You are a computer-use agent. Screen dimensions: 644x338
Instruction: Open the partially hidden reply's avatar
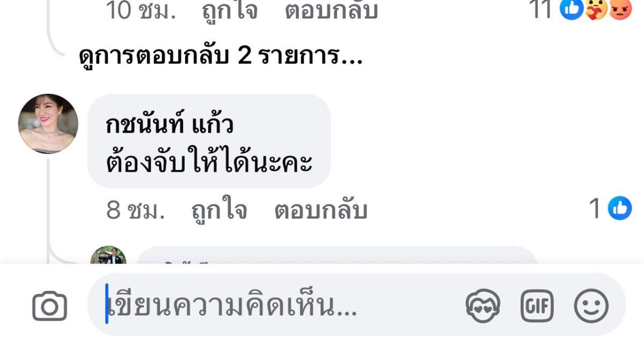pyautogui.click(x=108, y=255)
